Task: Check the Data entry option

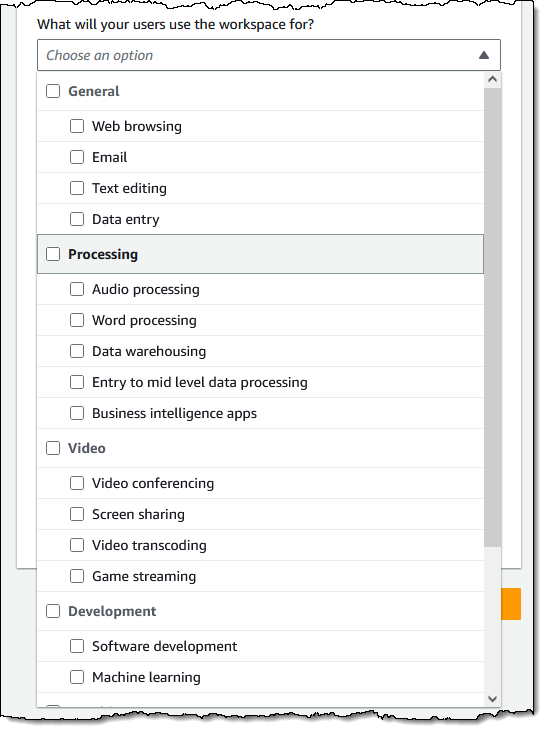Action: tap(77, 219)
